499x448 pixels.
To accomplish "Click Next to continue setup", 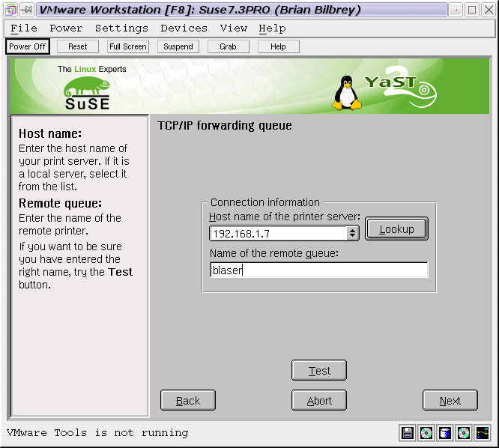I will 450,401.
